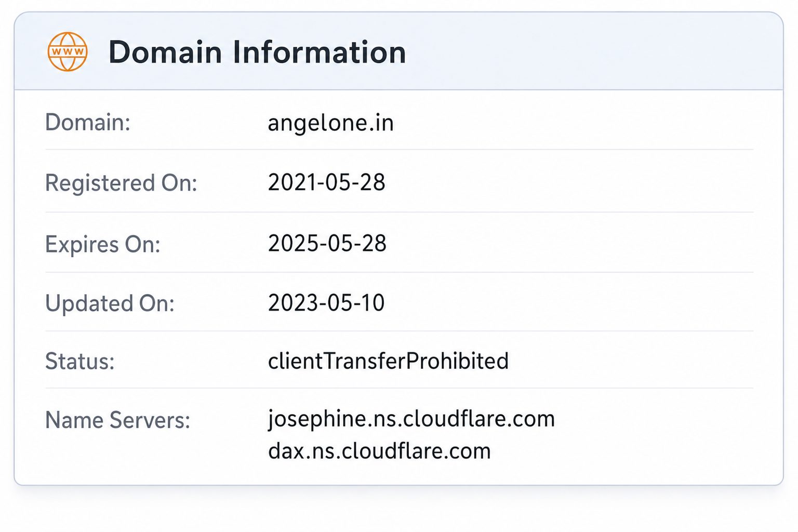
Task: Select the 2023-05-10 updated date
Action: pyautogui.click(x=326, y=303)
